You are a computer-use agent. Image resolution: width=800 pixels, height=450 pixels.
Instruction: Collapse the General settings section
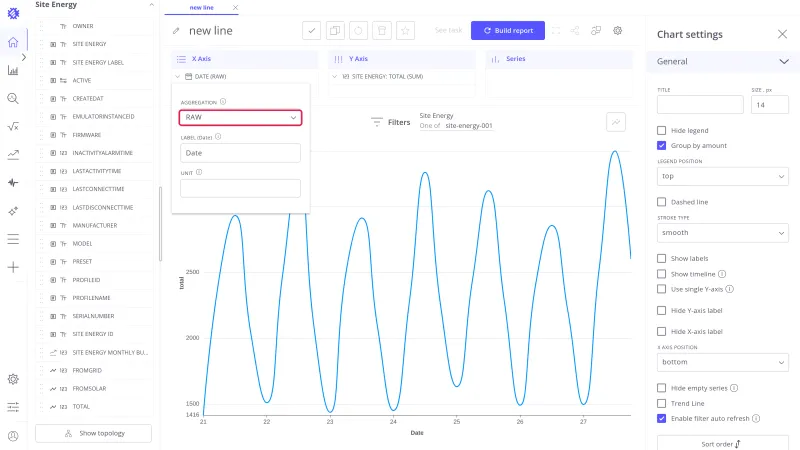click(x=784, y=62)
